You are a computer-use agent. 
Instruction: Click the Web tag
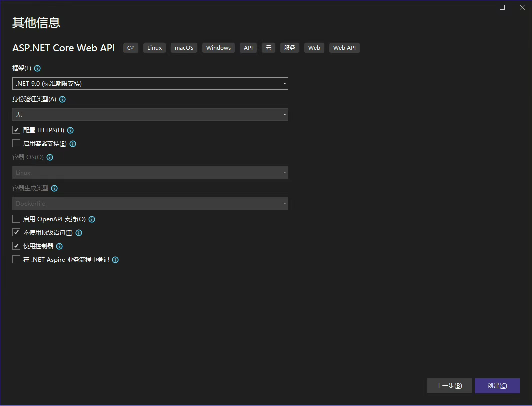314,48
